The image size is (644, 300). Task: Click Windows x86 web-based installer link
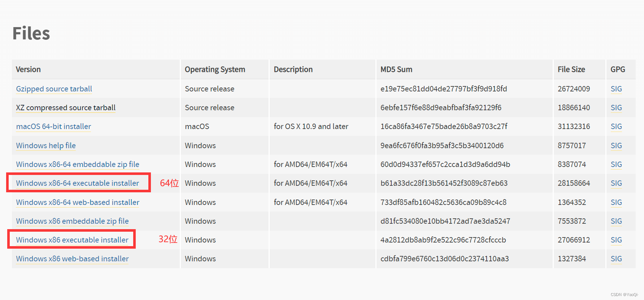click(x=72, y=259)
